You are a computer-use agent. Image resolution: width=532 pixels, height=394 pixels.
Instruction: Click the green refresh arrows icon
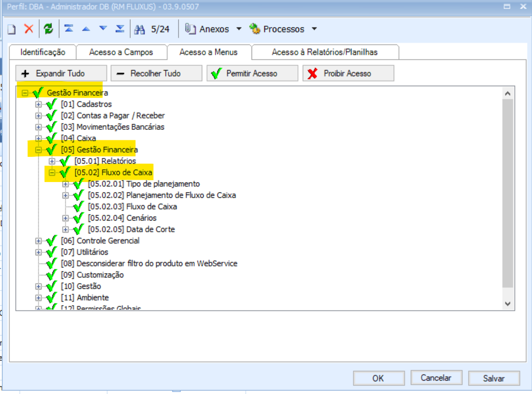pos(48,29)
